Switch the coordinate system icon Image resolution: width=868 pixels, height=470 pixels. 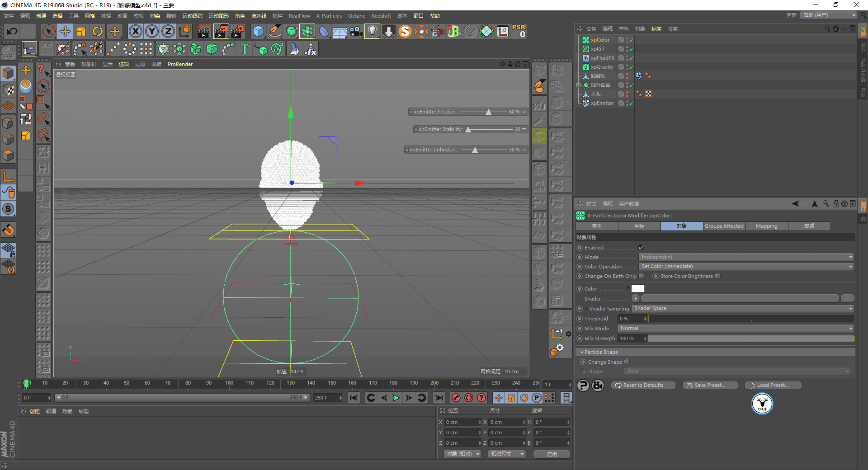pos(185,31)
